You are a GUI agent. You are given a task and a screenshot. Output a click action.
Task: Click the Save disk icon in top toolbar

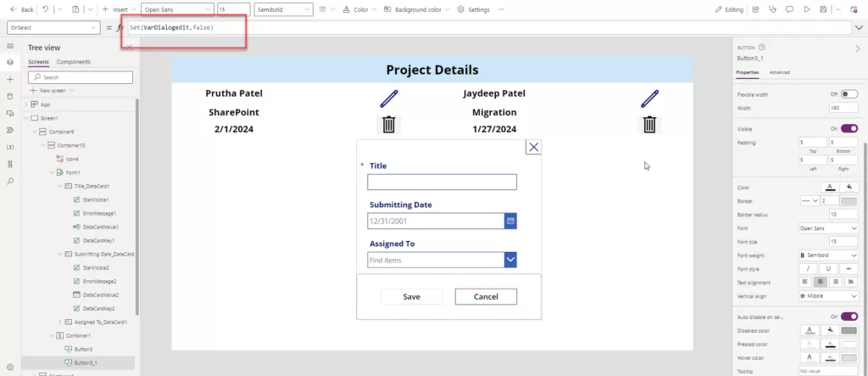(823, 9)
